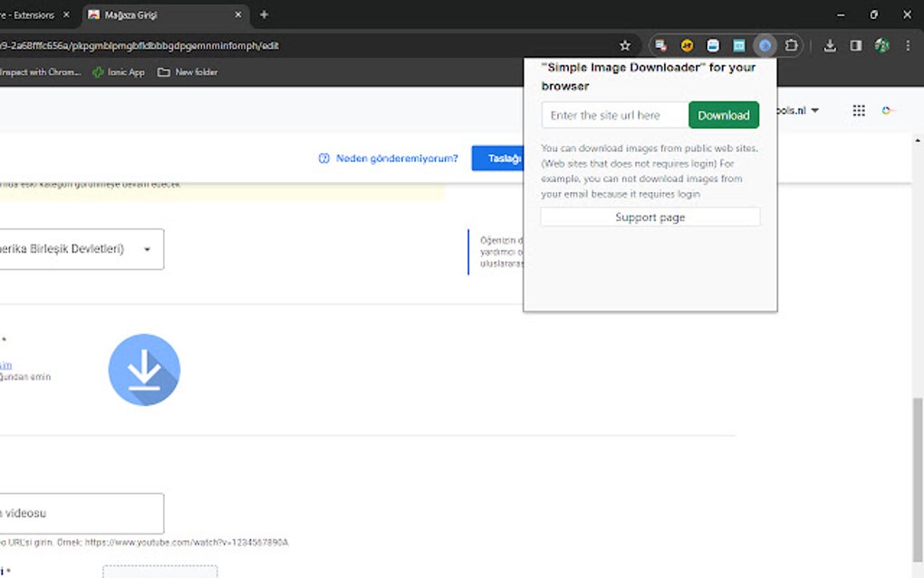Open the browser side panel icon
The height and width of the screenshot is (578, 924).
click(854, 44)
